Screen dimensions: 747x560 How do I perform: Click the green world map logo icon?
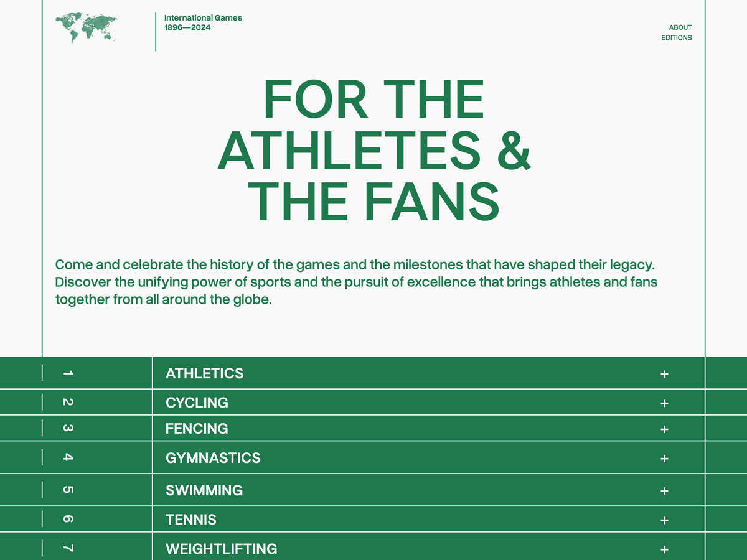coord(87,24)
